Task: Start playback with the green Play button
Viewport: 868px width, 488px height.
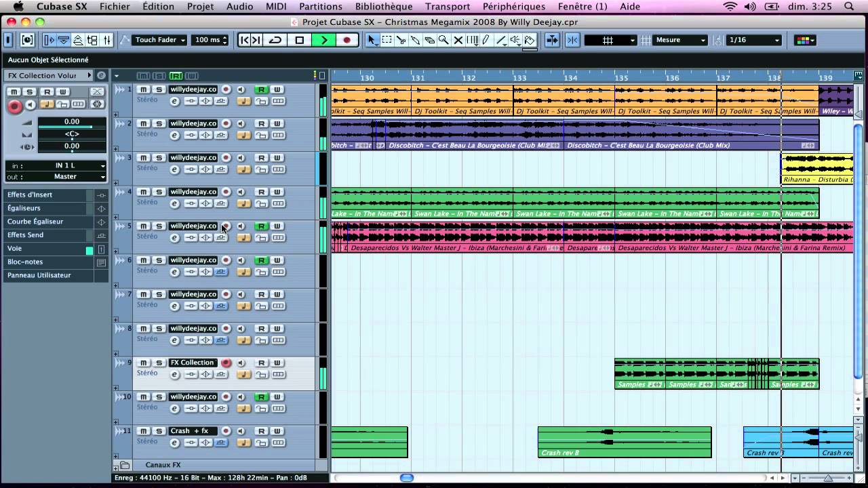Action: pos(323,40)
